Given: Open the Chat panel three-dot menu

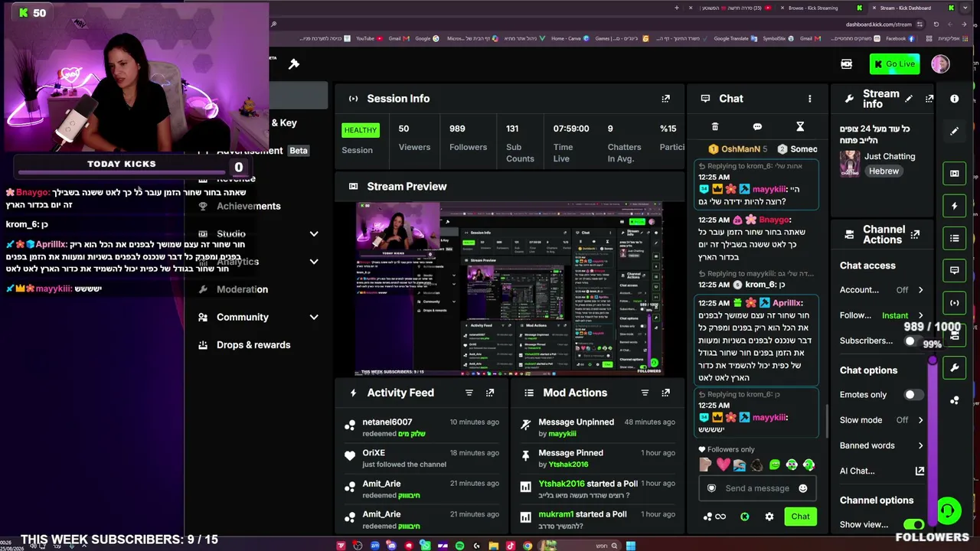Looking at the screenshot, I should 809,99.
